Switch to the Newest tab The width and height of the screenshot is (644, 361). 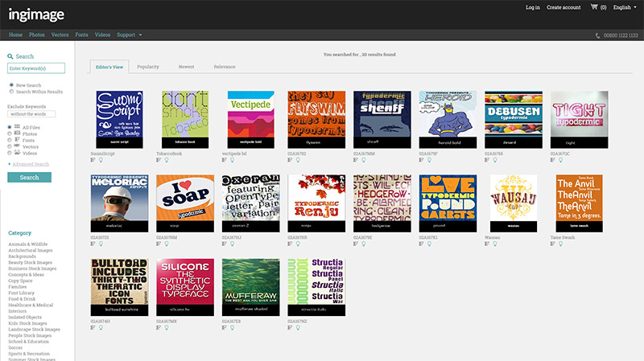pos(186,67)
